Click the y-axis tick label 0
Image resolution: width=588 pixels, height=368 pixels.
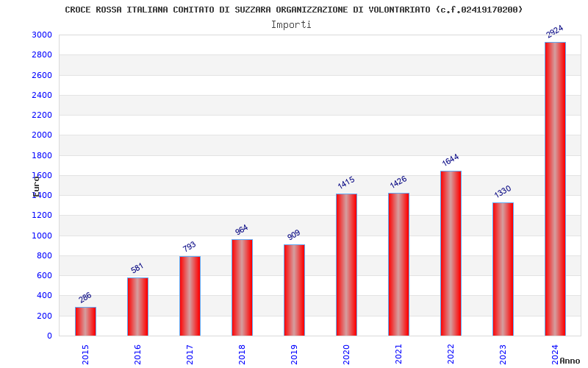tap(49, 336)
